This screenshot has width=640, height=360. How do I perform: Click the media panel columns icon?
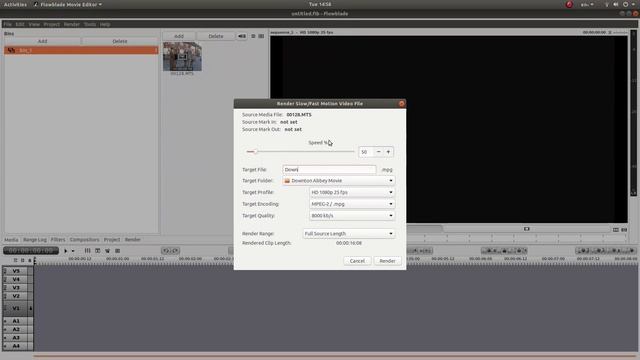click(x=261, y=36)
